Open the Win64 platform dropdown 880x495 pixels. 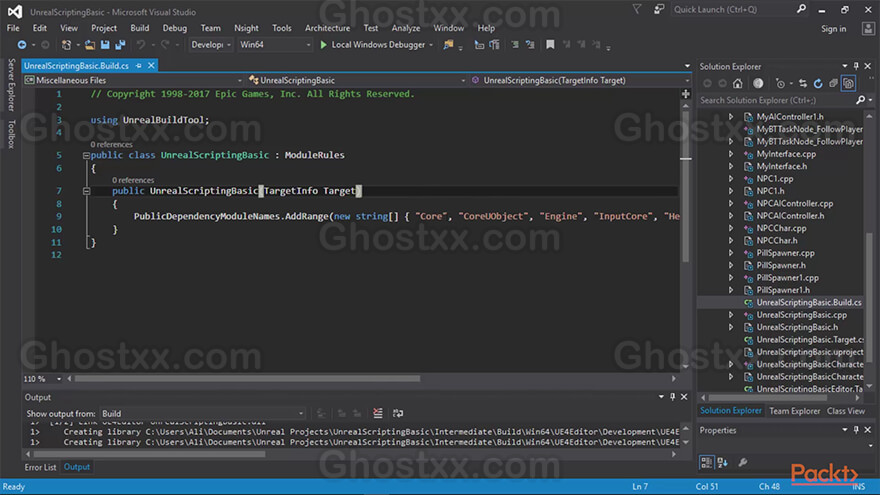[274, 45]
